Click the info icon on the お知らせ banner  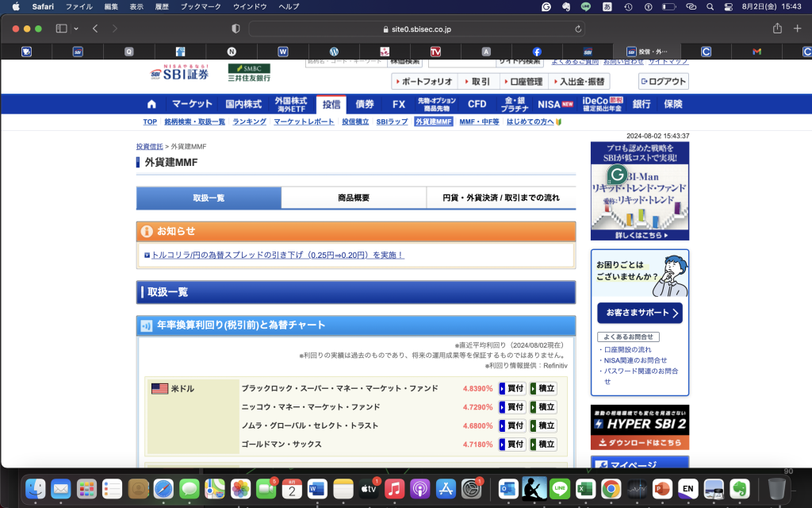[147, 231]
